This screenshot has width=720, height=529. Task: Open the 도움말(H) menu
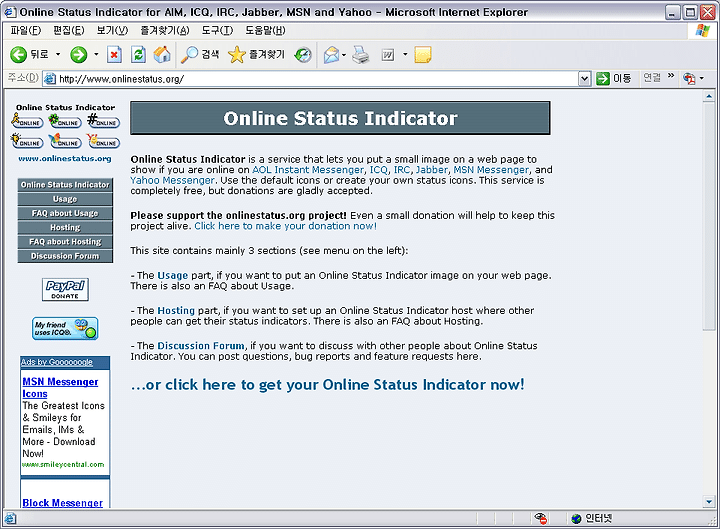click(x=265, y=30)
